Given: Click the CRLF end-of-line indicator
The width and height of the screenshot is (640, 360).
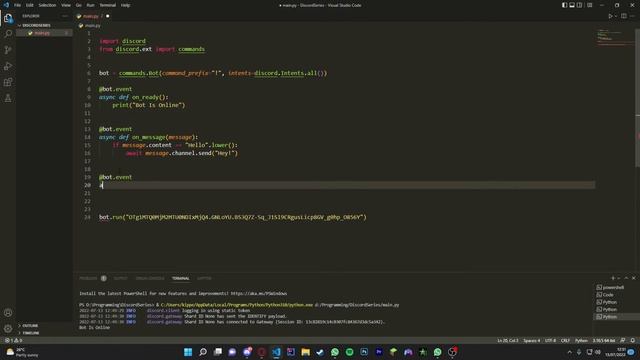Looking at the screenshot, I should click(x=565, y=340).
